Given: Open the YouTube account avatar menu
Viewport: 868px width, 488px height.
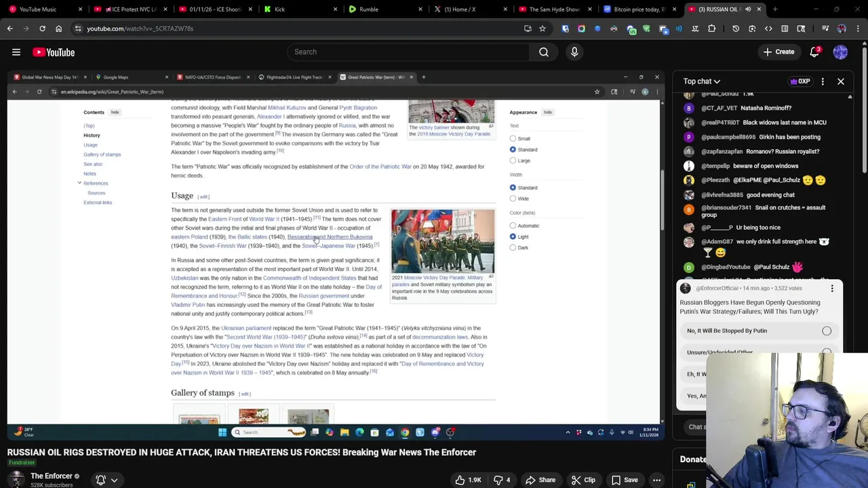Looking at the screenshot, I should [x=840, y=52].
